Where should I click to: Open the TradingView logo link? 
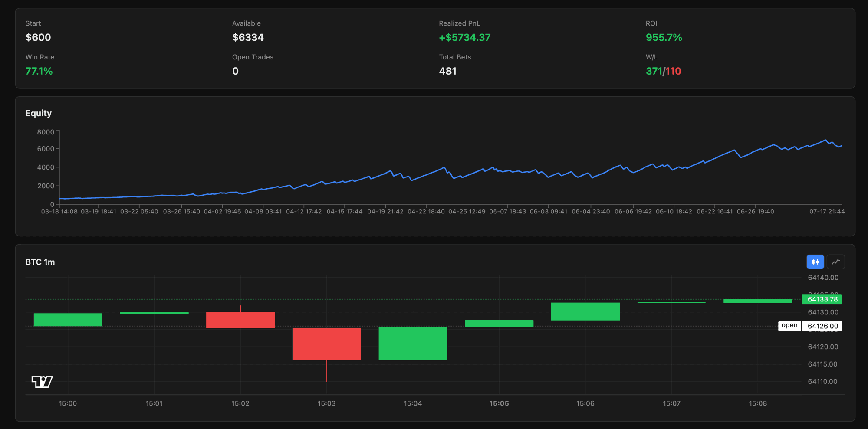click(x=42, y=382)
